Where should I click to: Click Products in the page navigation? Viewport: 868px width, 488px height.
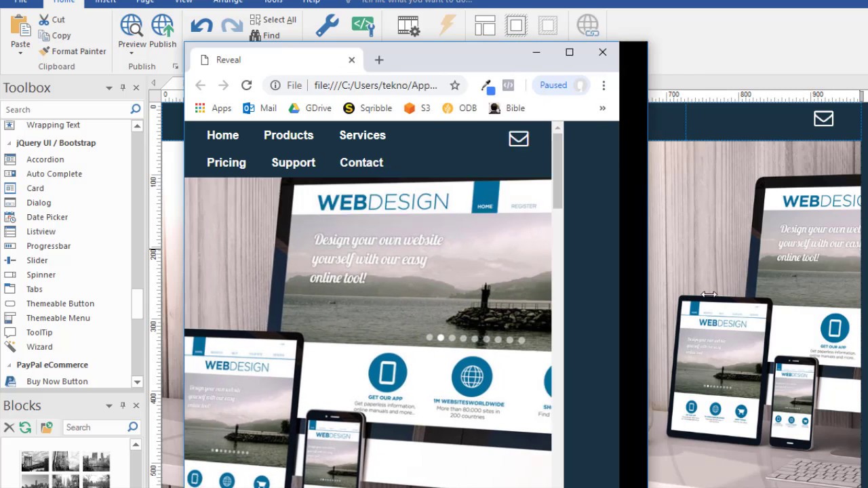point(288,135)
